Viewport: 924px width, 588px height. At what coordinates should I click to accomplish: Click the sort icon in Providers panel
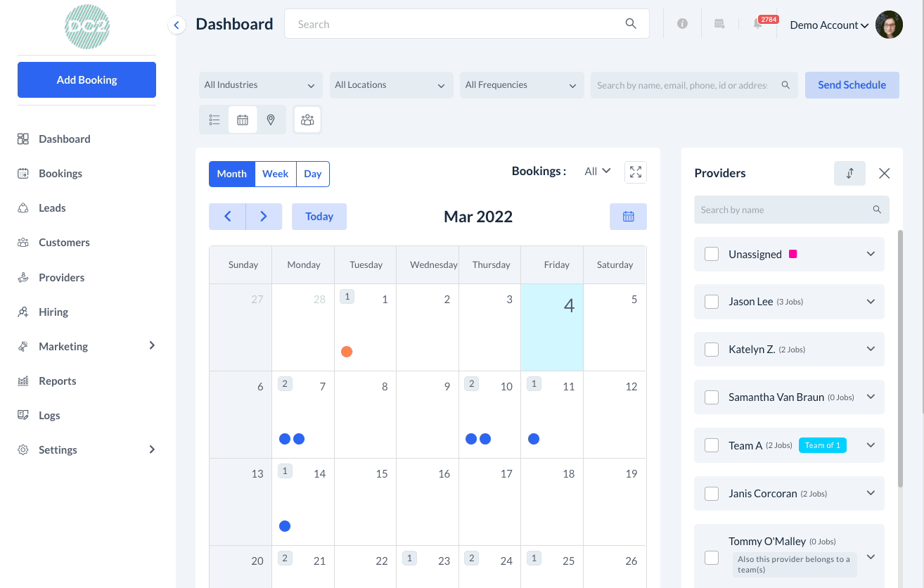tap(849, 173)
